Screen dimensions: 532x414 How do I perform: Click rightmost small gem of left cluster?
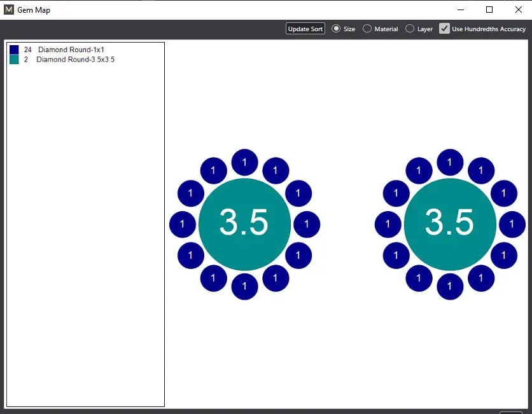307,224
